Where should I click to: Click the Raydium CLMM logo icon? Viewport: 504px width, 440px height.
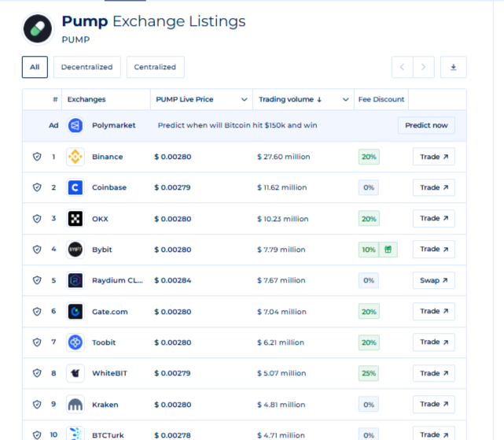coord(75,280)
